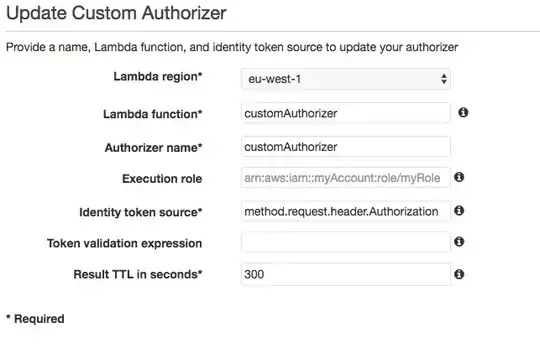Click the "Authorizer name*" label
Screen dimensions: 540x364
tap(154, 148)
